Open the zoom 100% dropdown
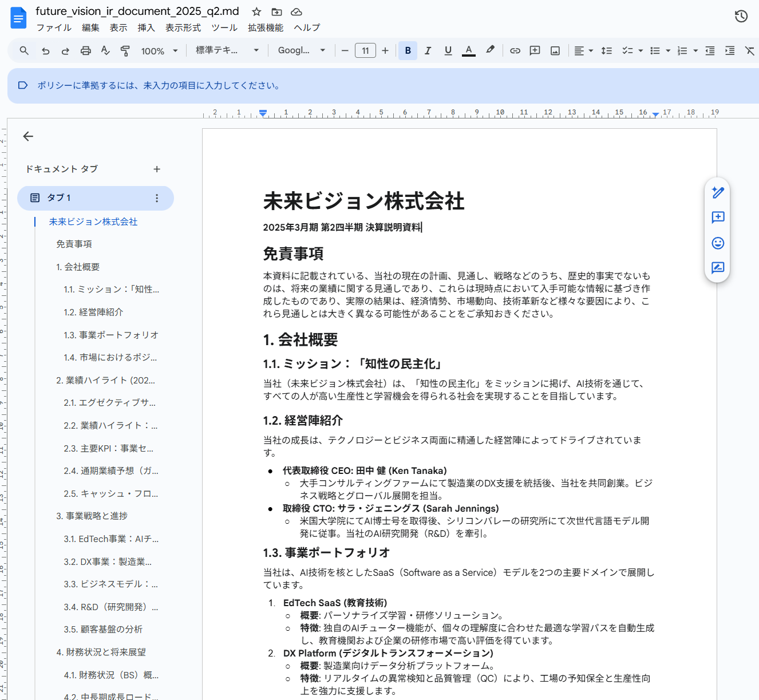The image size is (759, 700). (x=159, y=51)
